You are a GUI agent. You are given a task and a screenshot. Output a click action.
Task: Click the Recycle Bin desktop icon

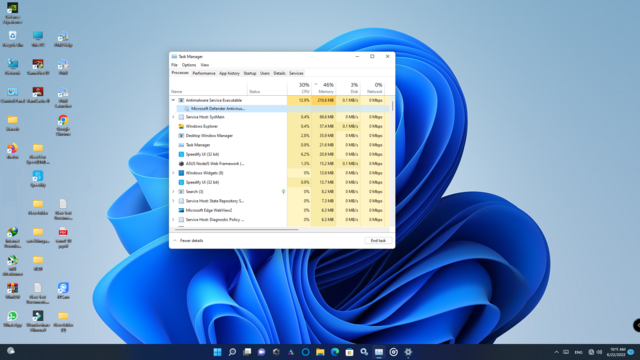[13, 39]
